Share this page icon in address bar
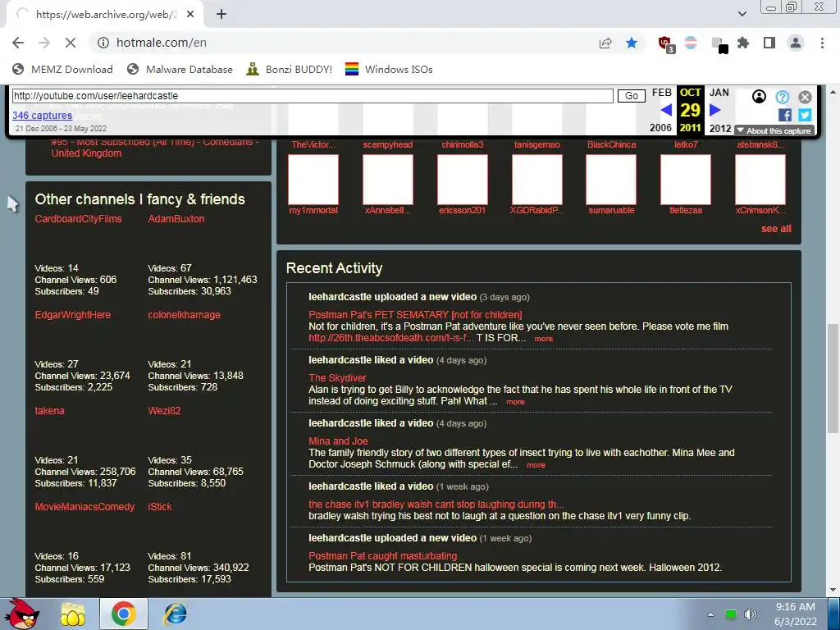Screen dimensions: 840x630 coord(605,43)
